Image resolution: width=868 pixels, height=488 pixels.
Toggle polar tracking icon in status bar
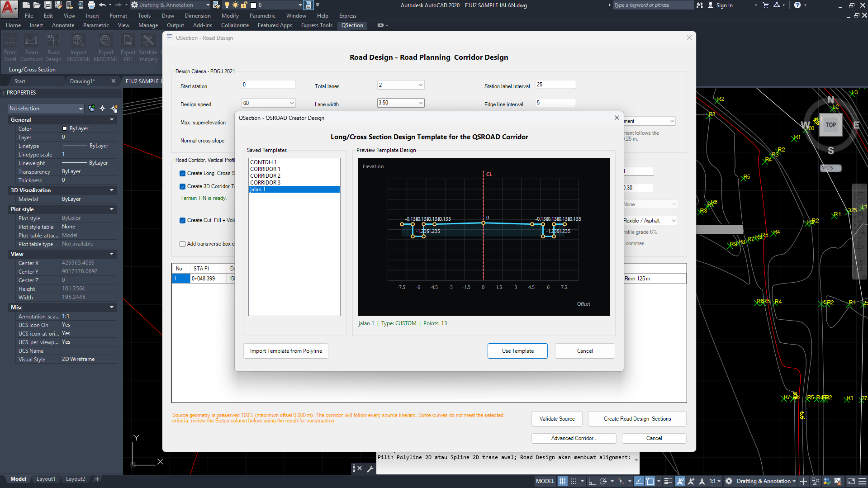(603, 481)
